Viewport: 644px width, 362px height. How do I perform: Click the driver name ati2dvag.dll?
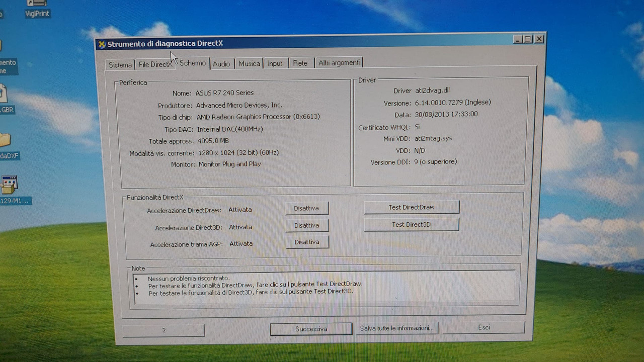click(x=432, y=90)
